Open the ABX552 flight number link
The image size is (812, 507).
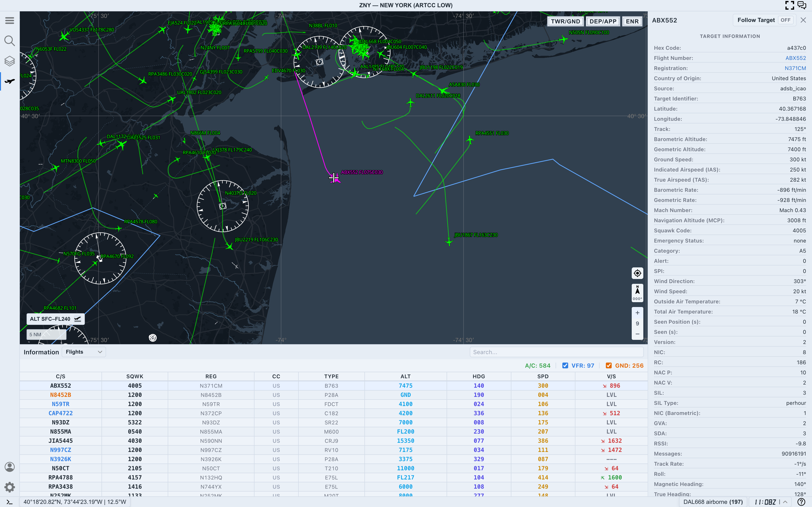tap(796, 58)
